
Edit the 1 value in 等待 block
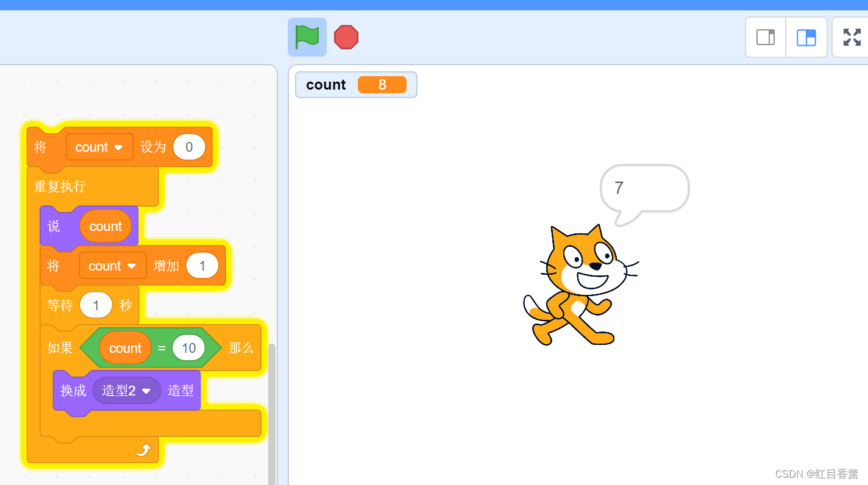pos(96,305)
